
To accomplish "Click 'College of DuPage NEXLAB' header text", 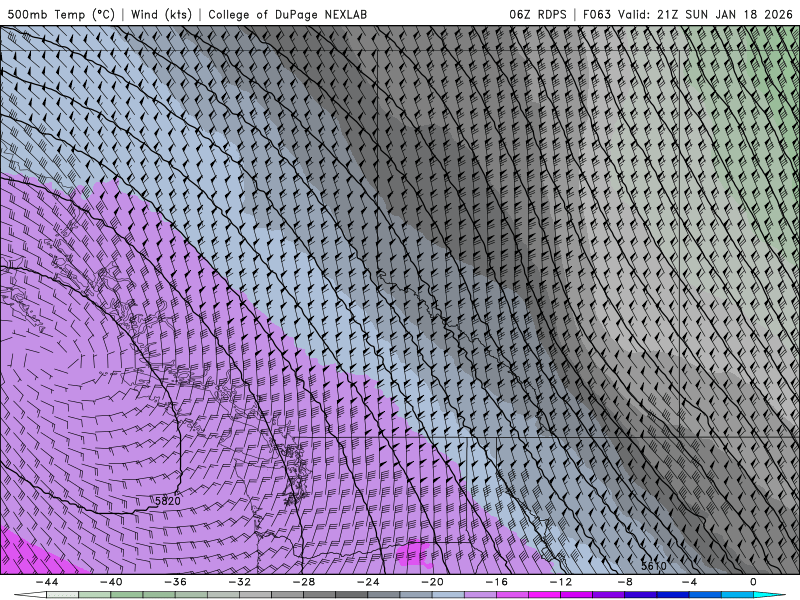I will [x=287, y=14].
